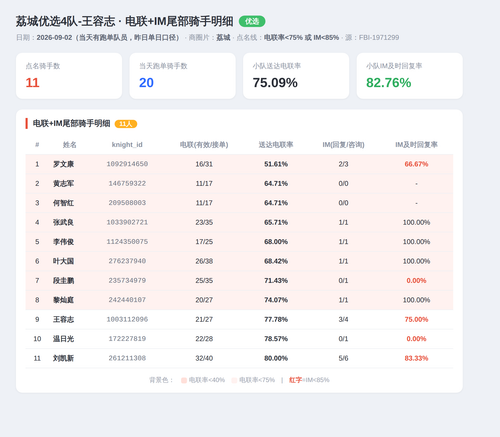Image resolution: width=500 pixels, height=437 pixels.
Task: Click the 80.00% call rate value
Action: [276, 358]
